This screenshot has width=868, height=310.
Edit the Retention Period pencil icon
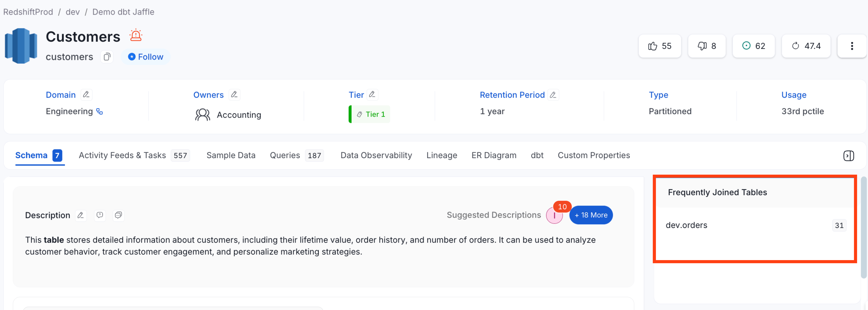click(x=553, y=95)
